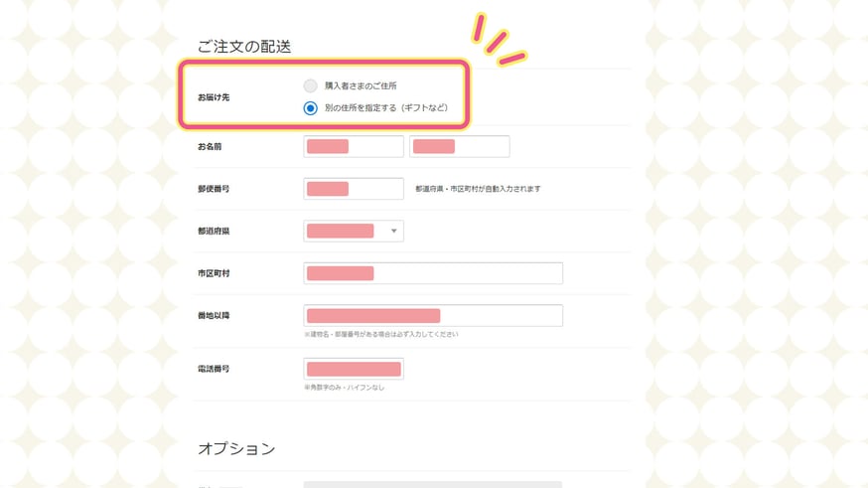
Task: Select the 別の住所を指定する radio button
Action: click(x=310, y=108)
